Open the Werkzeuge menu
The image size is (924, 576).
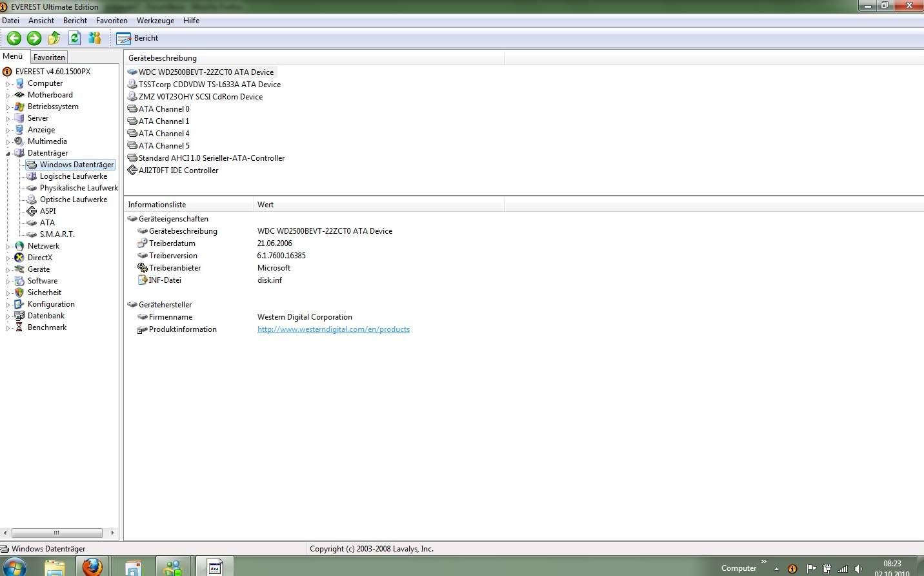coord(155,21)
